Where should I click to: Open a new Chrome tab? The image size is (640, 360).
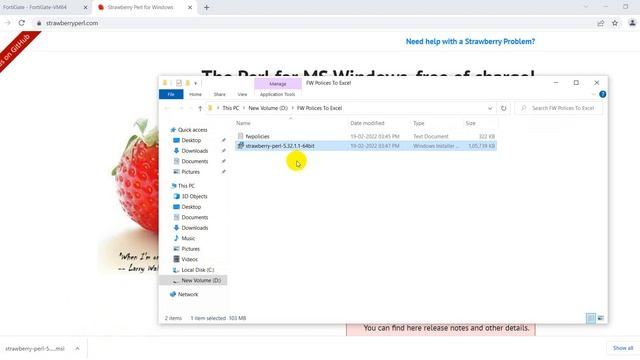pos(207,7)
